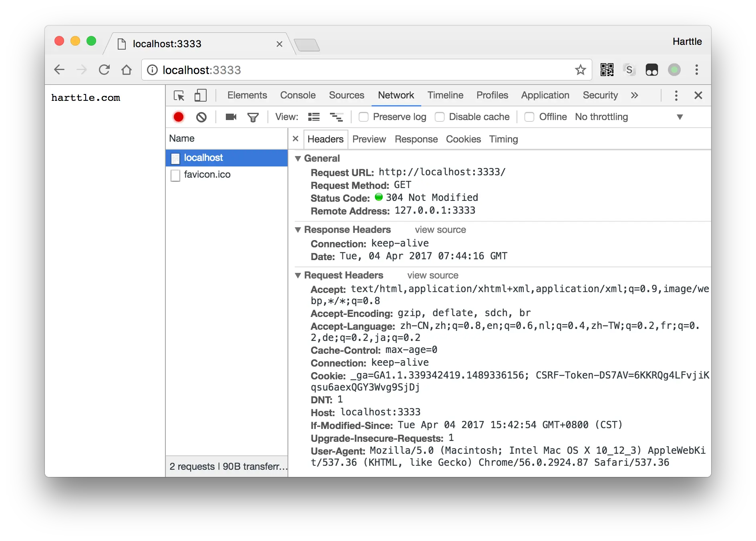Check Disable cache
Viewport: 756px width, 541px height.
(440, 117)
